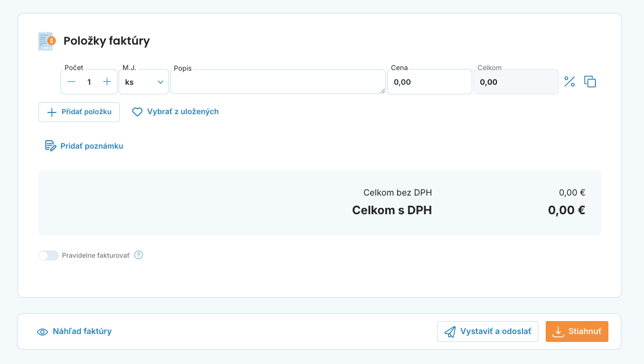Click the Popis textarea resize handle
The height and width of the screenshot is (364, 644).
click(383, 90)
